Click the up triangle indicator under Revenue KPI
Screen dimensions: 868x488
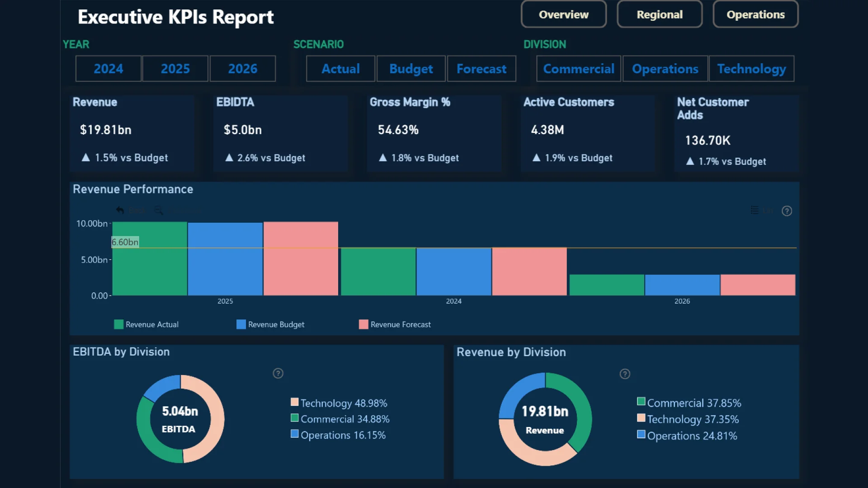[85, 157]
